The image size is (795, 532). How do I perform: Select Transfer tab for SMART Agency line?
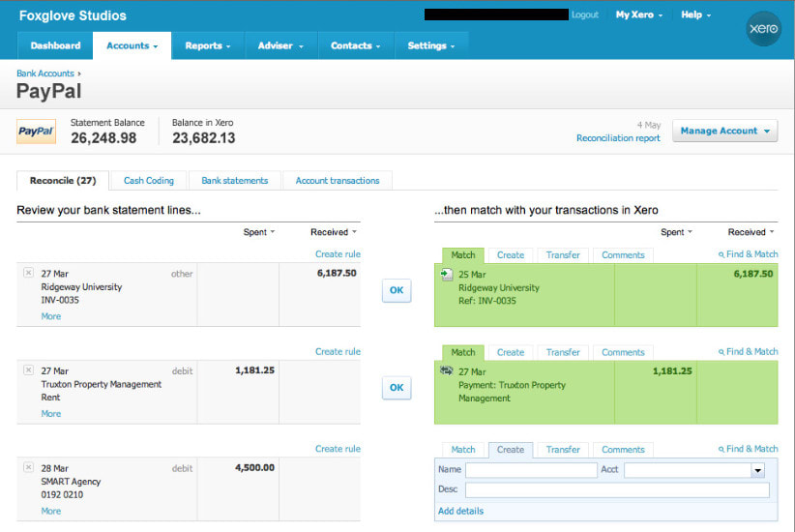563,450
